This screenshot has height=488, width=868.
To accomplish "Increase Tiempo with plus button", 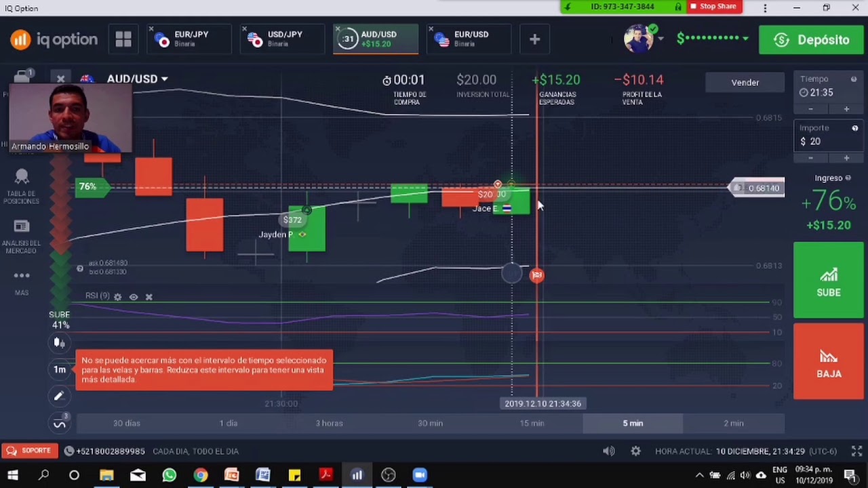I will point(846,109).
